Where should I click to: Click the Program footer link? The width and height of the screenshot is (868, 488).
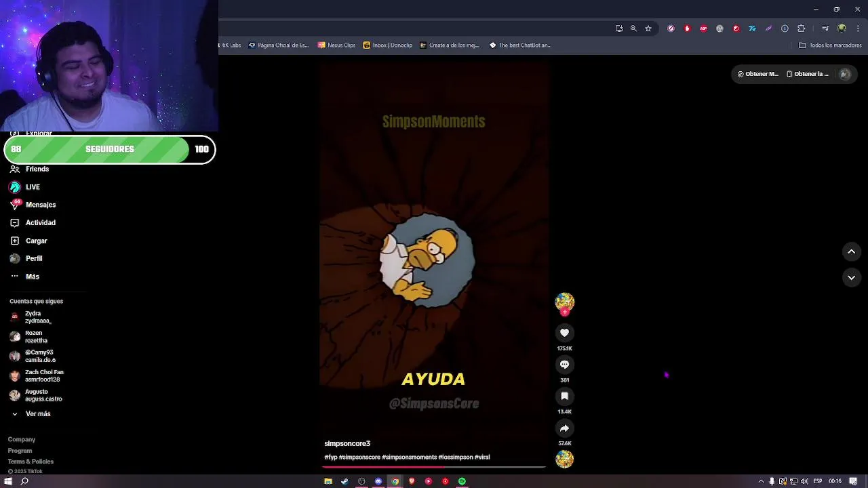tap(20, 451)
